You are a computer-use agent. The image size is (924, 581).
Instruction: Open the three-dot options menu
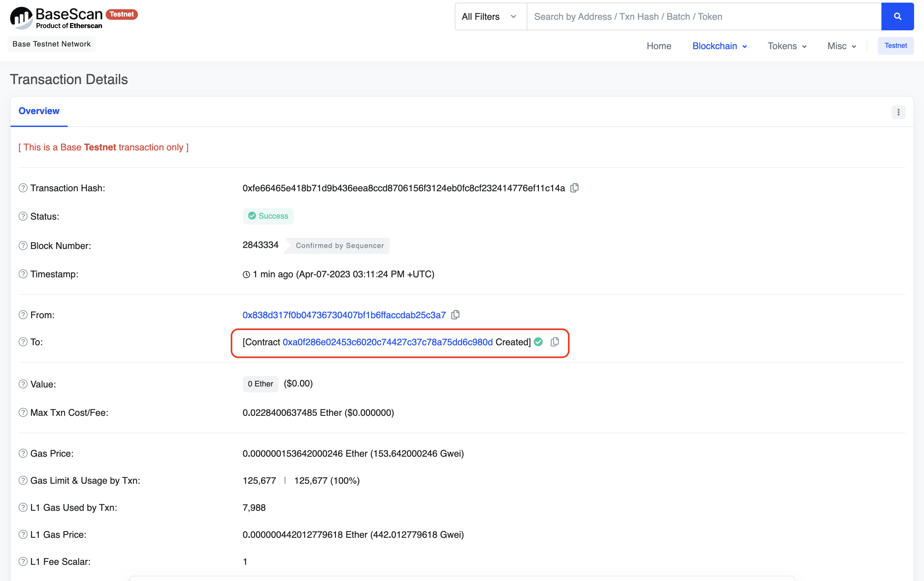point(898,112)
